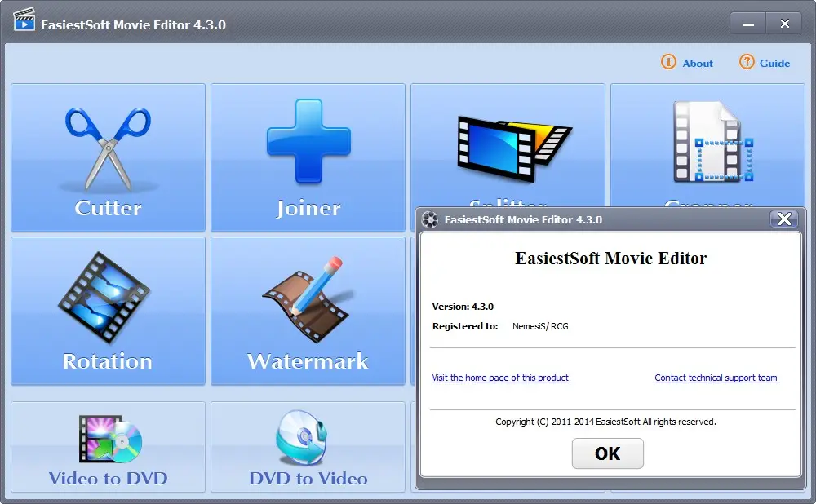
Task: Open the Watermark pencil film tool
Action: pos(308,311)
